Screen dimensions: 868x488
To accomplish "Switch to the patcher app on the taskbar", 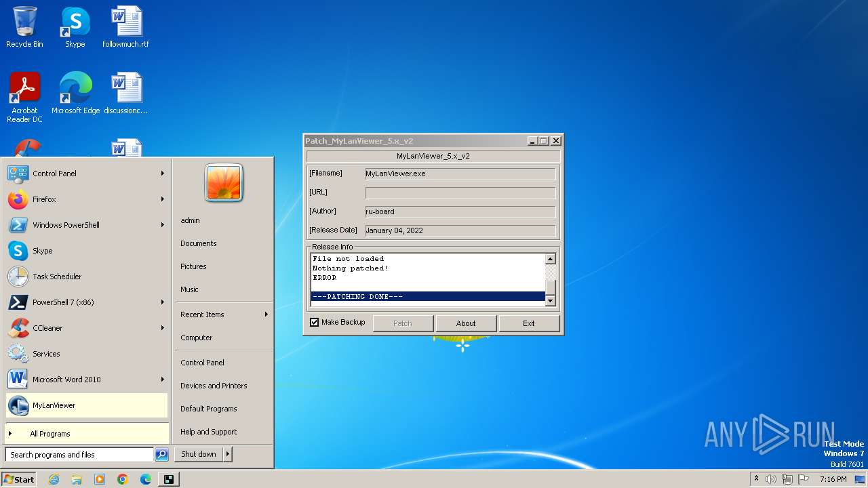I will [x=169, y=479].
